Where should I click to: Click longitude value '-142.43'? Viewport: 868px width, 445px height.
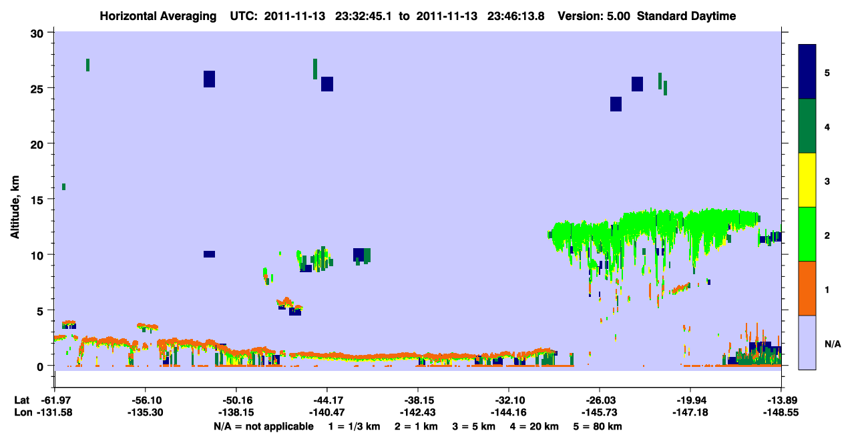click(417, 413)
